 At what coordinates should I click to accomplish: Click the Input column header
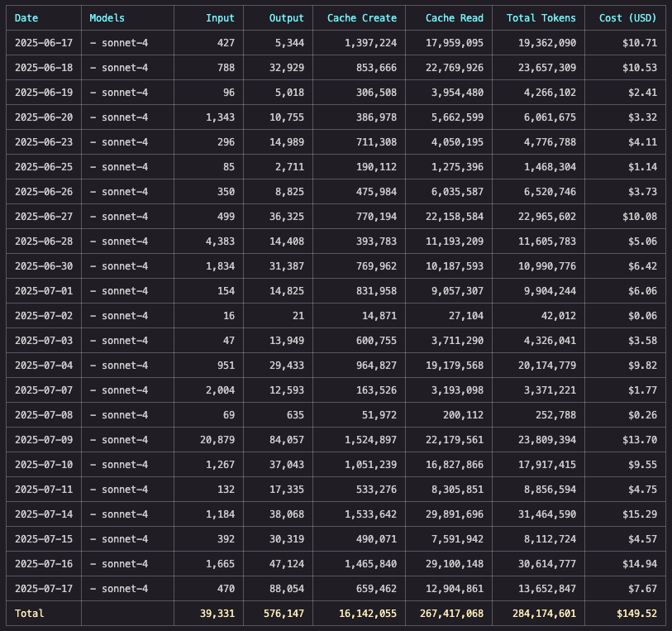pos(220,18)
